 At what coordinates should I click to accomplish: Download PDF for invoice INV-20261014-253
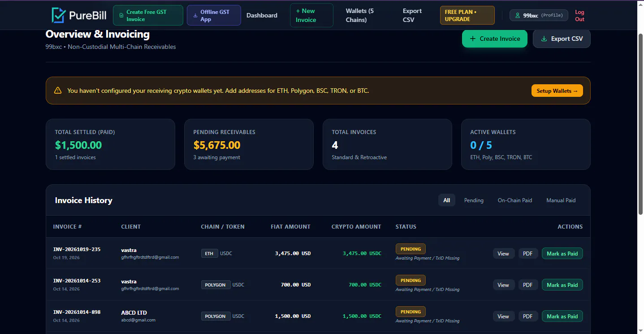[528, 285]
